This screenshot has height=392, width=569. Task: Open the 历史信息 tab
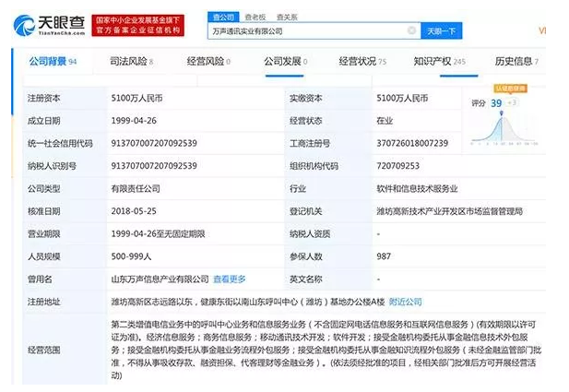point(516,62)
